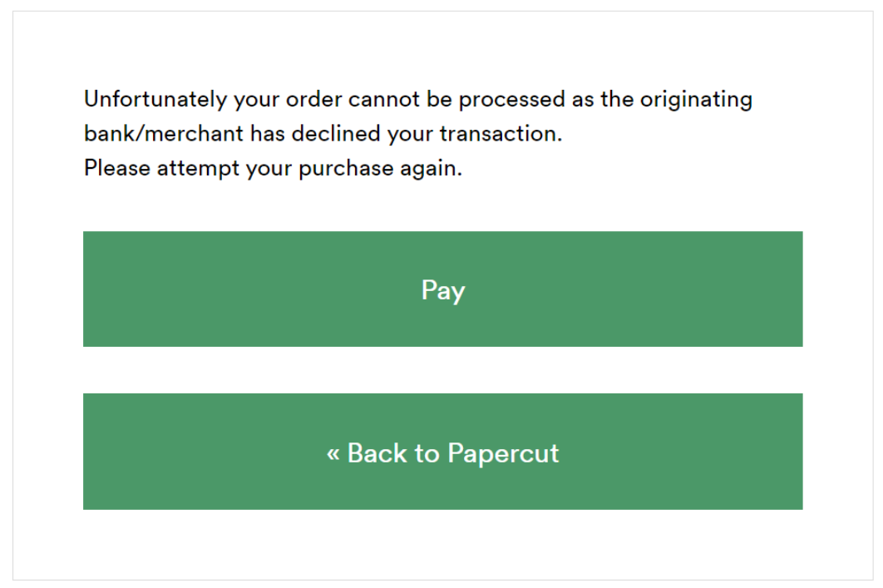Click the space between the two green buttons
This screenshot has width=883, height=588.
pos(441,370)
